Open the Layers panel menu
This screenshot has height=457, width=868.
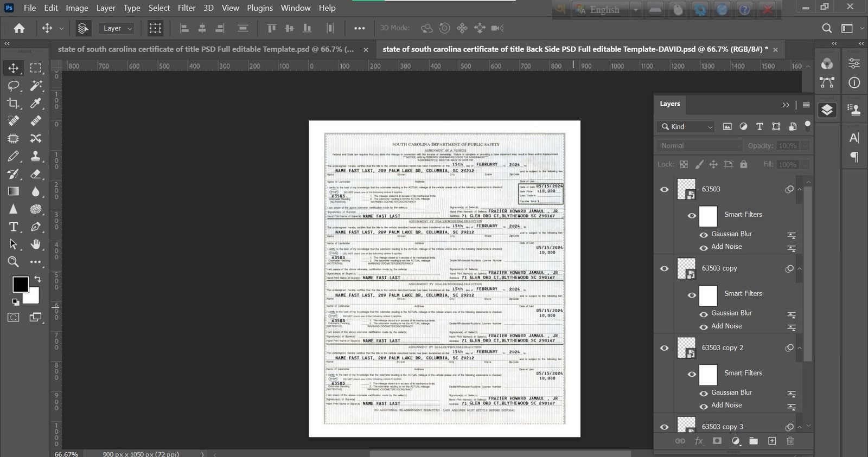[806, 105]
